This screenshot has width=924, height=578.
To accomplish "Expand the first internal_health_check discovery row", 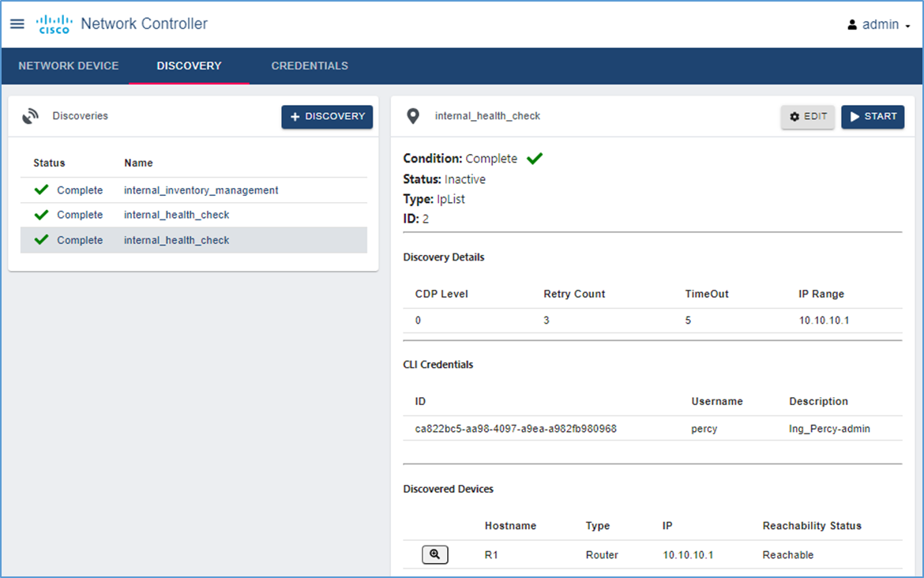I will (176, 214).
